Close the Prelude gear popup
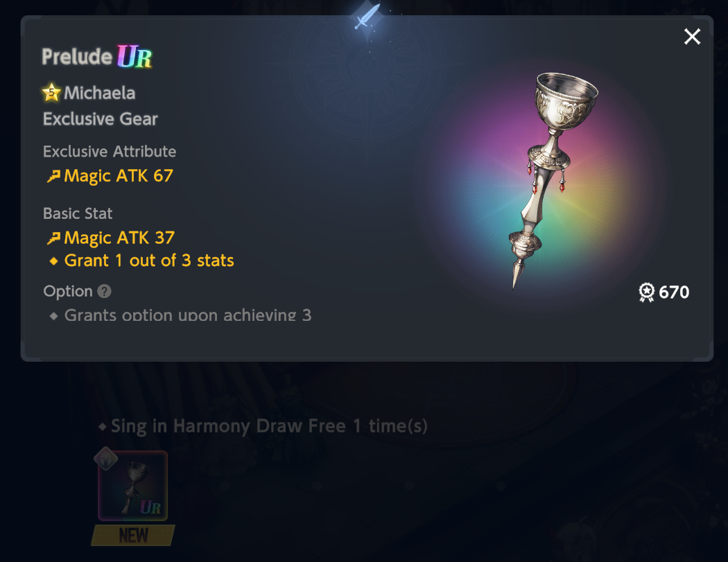Viewport: 728px width, 562px height. (692, 36)
